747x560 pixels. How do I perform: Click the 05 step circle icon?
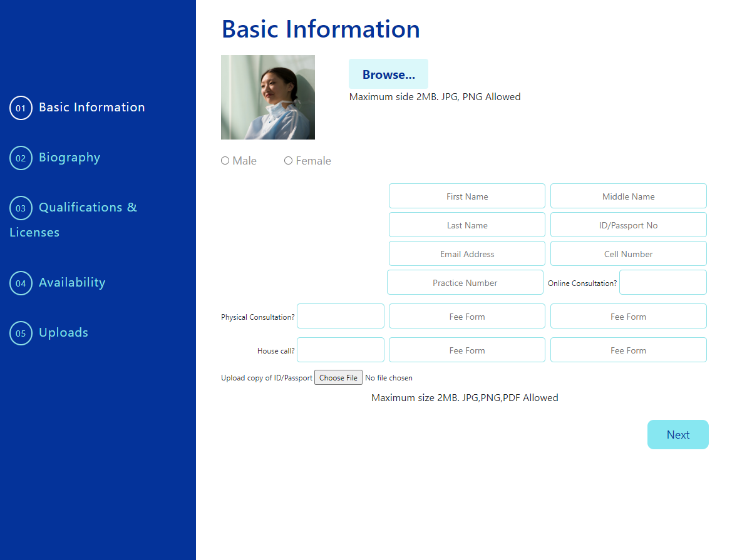(x=21, y=333)
